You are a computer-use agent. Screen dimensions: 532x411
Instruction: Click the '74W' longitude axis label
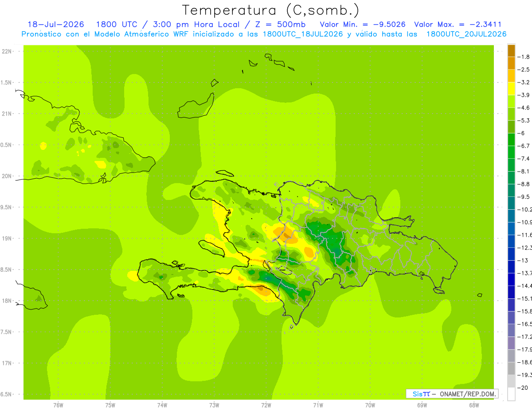point(162,405)
